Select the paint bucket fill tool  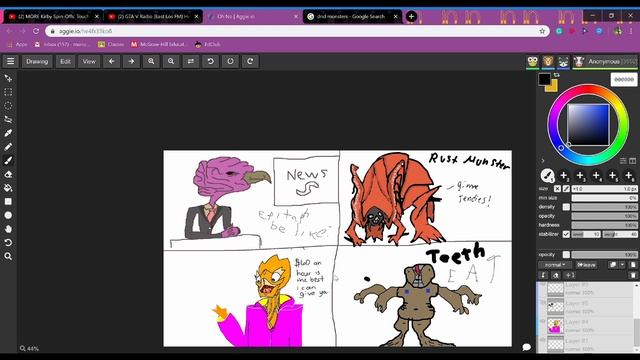(x=8, y=188)
